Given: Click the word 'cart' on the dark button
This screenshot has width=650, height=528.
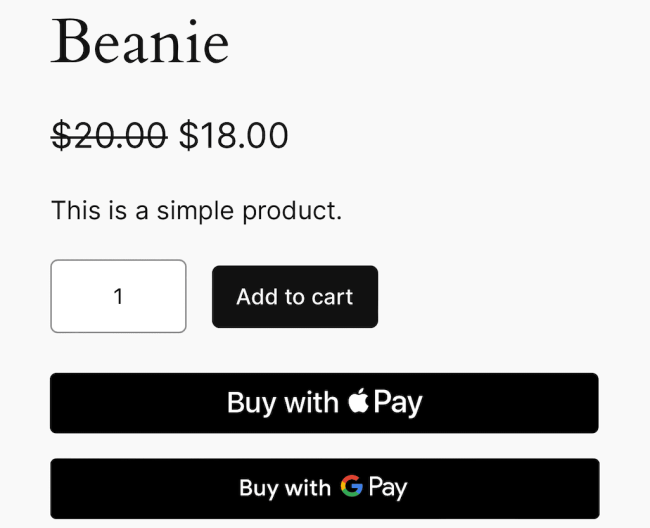Looking at the screenshot, I should (x=332, y=296).
